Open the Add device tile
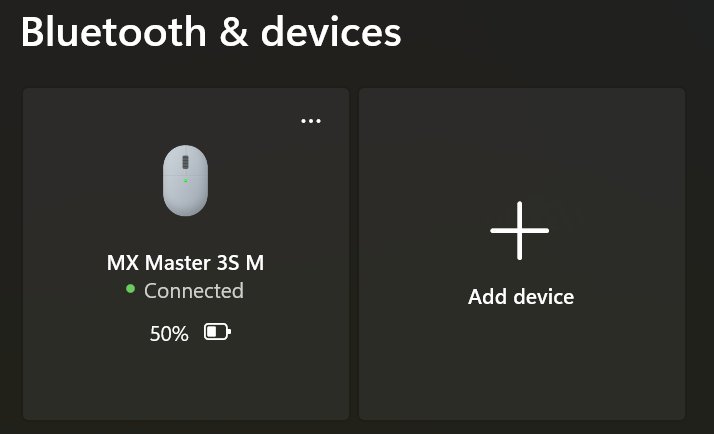The image size is (714, 434). point(522,254)
